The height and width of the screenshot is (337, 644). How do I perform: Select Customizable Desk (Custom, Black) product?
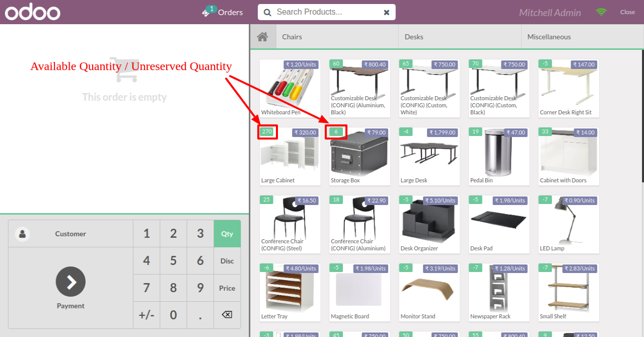click(x=499, y=88)
